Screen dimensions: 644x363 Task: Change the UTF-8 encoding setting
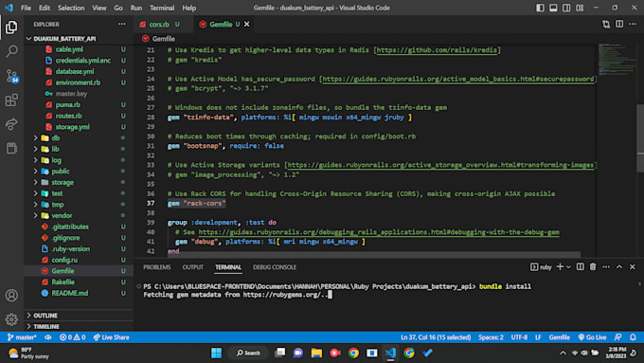[x=519, y=337]
